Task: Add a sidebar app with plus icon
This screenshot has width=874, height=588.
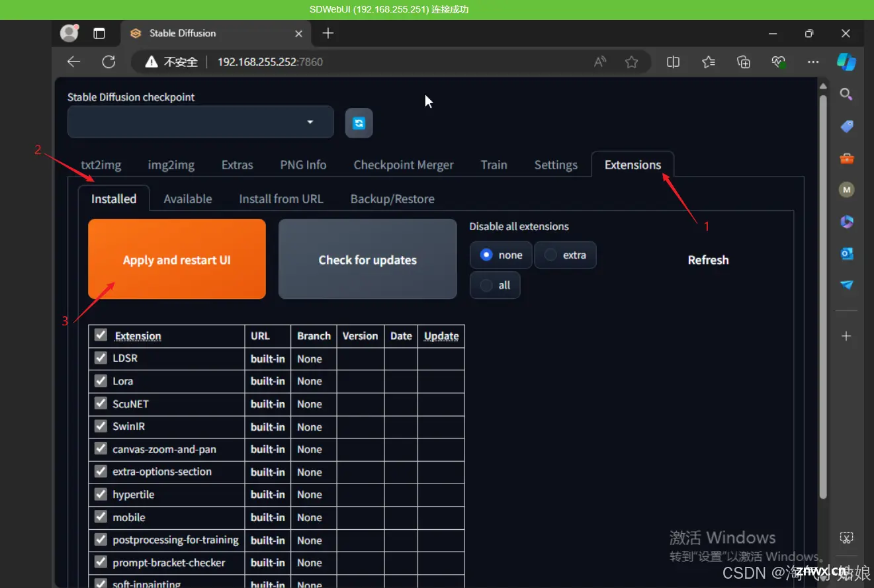Action: pyautogui.click(x=846, y=336)
